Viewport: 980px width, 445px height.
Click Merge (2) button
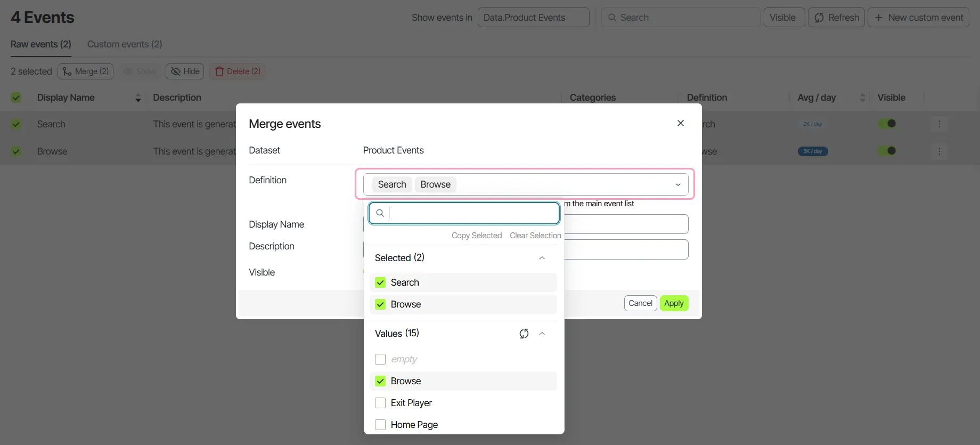(x=85, y=71)
